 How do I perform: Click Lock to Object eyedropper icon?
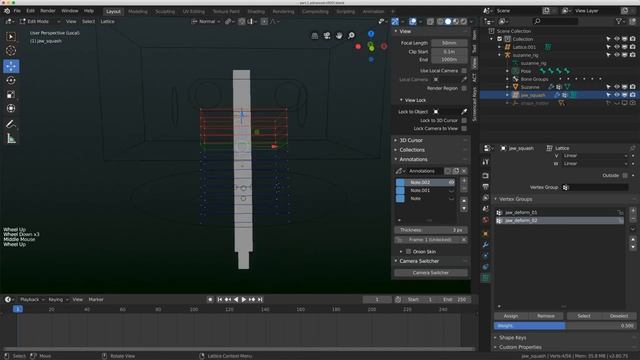click(x=464, y=111)
